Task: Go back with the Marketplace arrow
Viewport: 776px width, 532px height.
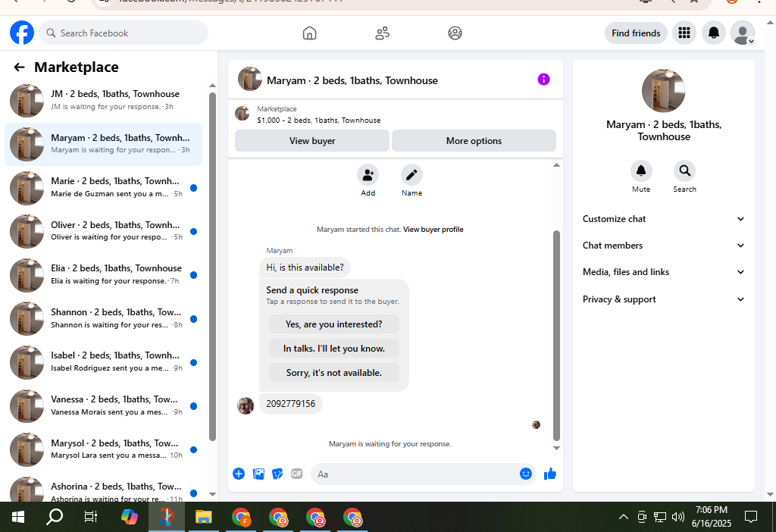Action: 19,67
